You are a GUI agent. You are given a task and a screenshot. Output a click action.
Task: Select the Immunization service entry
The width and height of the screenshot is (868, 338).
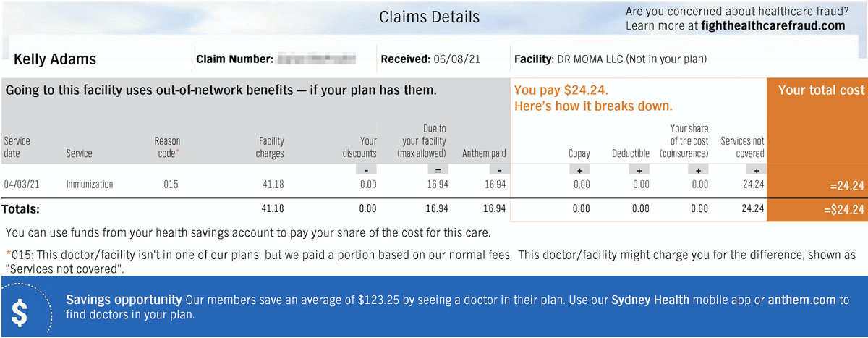pyautogui.click(x=90, y=185)
